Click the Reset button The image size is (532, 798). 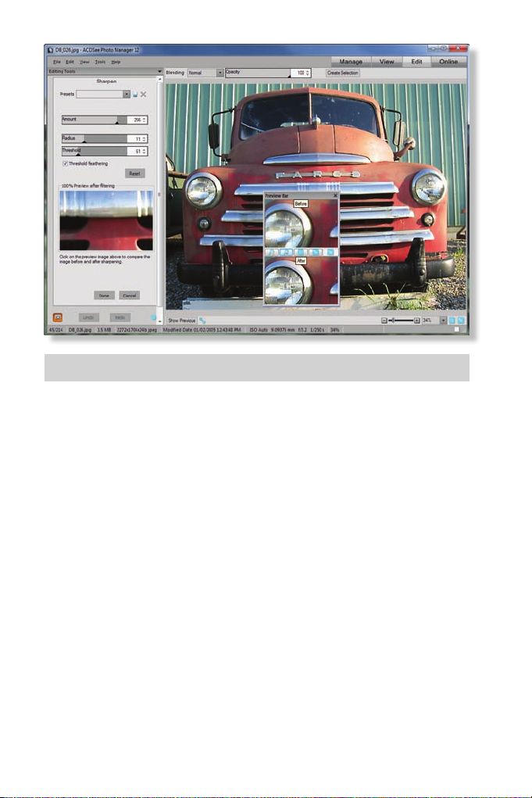pyautogui.click(x=135, y=174)
